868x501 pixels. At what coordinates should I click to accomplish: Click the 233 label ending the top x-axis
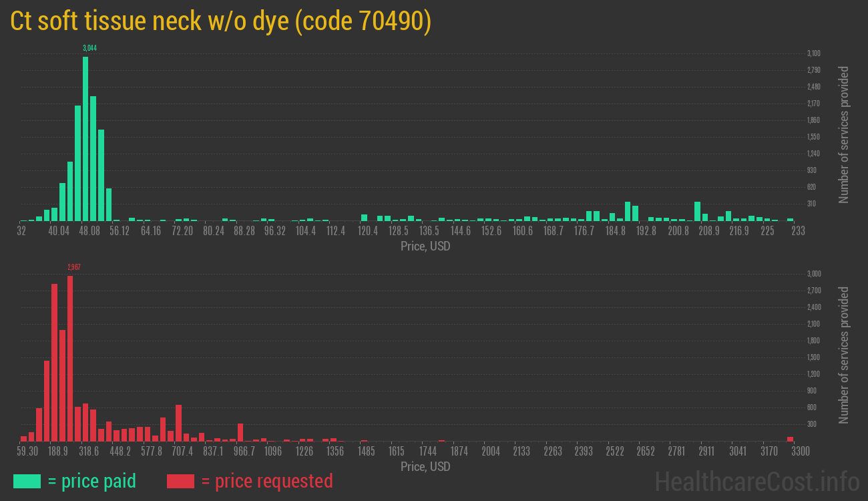[798, 231]
